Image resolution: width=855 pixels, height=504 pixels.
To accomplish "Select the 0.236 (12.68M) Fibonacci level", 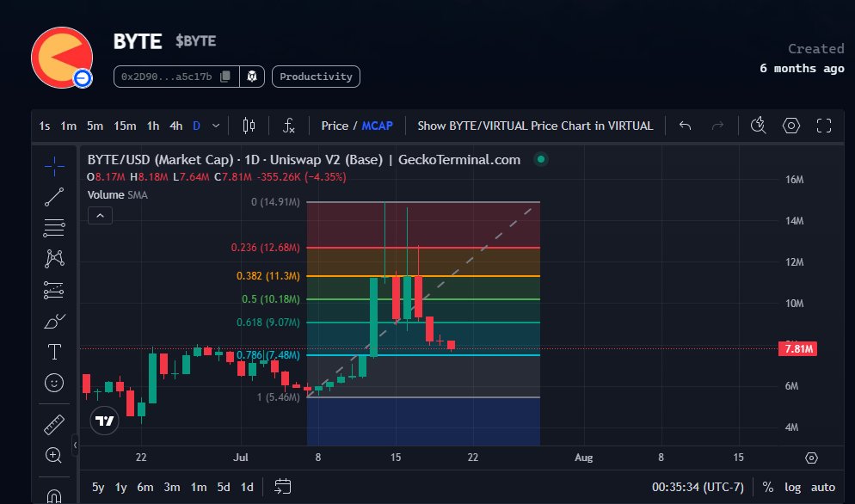I will pos(265,248).
